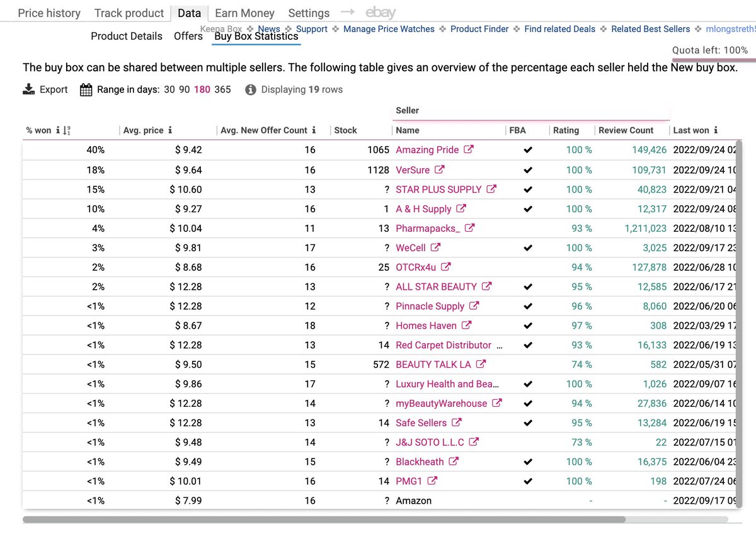756x534 pixels.
Task: Open external link icon for Pinnacle Supply
Action: [474, 305]
